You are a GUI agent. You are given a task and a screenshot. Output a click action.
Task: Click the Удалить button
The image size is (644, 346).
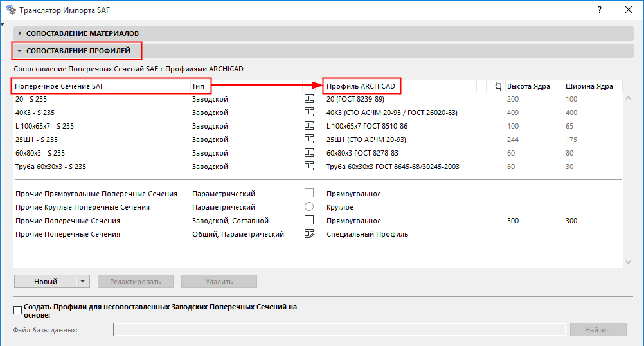tap(219, 281)
